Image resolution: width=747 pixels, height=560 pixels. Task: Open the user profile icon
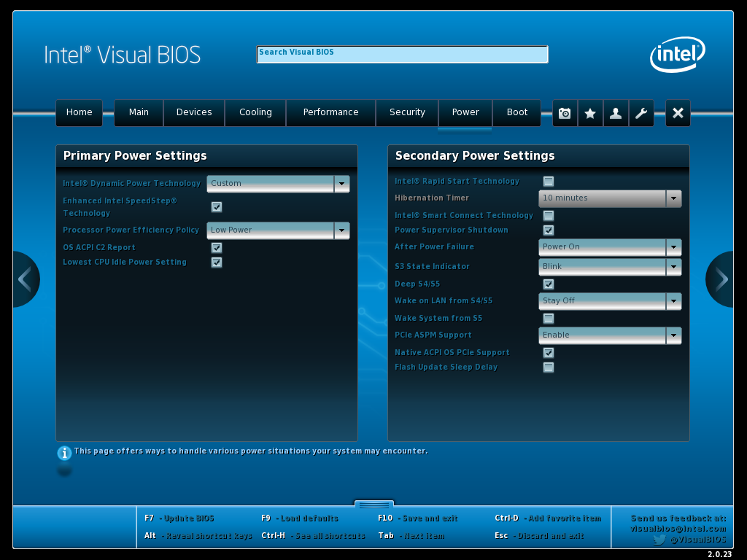(x=616, y=113)
